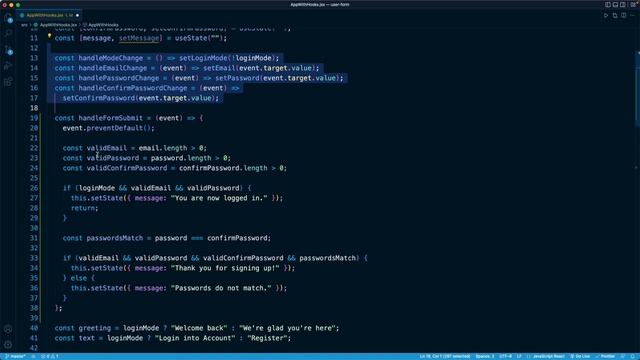The image size is (640, 360).
Task: Click line number 19 in the gutter
Action: tap(34, 118)
